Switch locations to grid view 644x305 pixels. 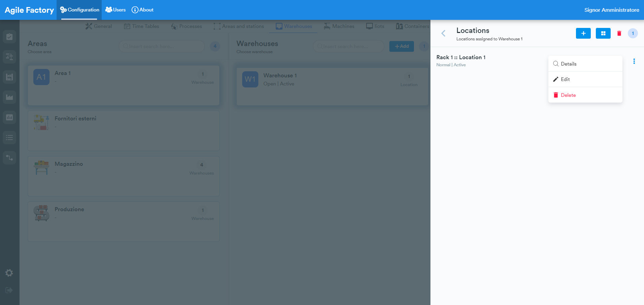pyautogui.click(x=603, y=33)
